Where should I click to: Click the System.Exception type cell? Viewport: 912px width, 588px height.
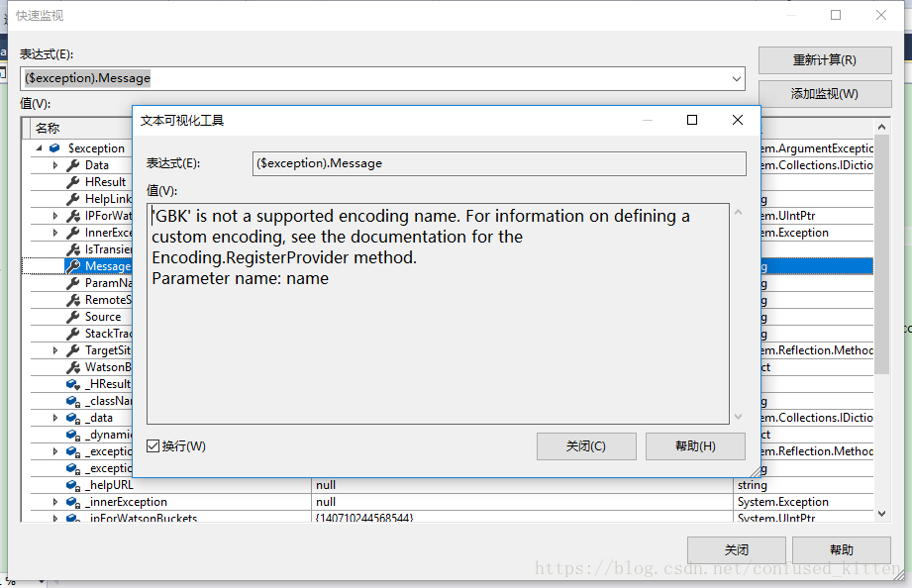click(x=803, y=502)
